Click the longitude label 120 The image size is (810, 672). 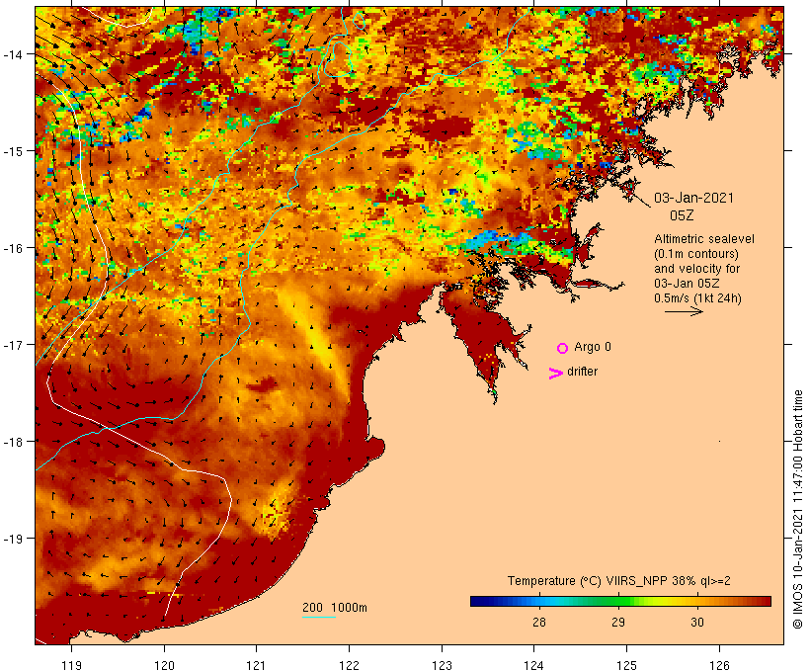click(164, 665)
